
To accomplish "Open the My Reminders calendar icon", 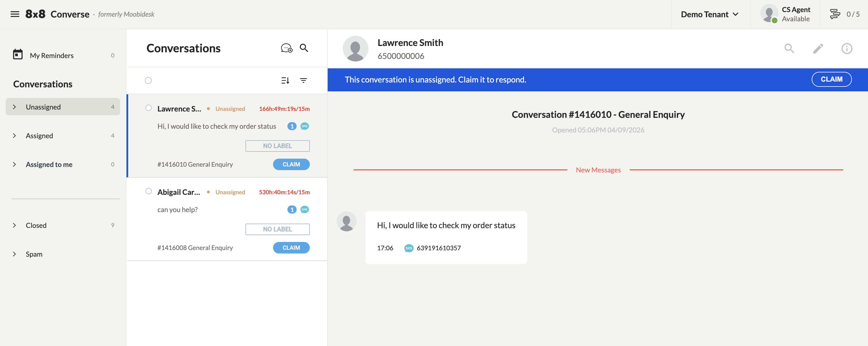I will (x=18, y=54).
